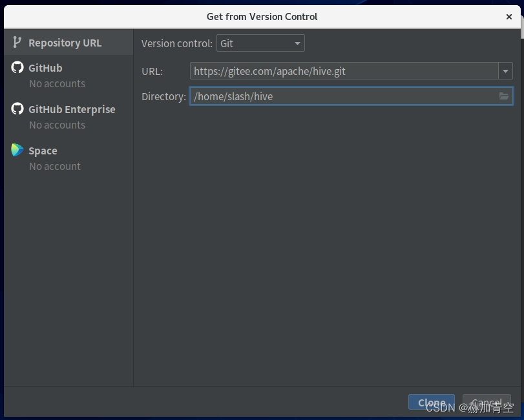Select the Repository URL sidebar item

click(68, 43)
